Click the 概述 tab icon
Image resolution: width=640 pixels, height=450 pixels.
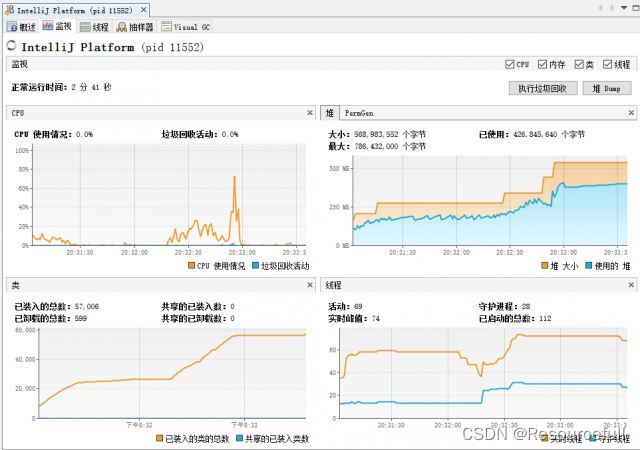click(12, 27)
